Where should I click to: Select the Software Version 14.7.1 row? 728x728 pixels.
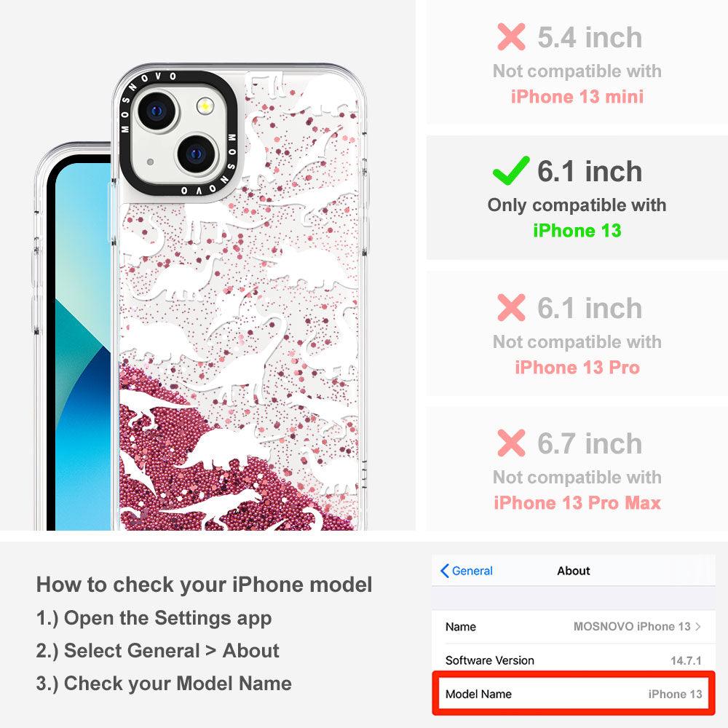(x=574, y=660)
